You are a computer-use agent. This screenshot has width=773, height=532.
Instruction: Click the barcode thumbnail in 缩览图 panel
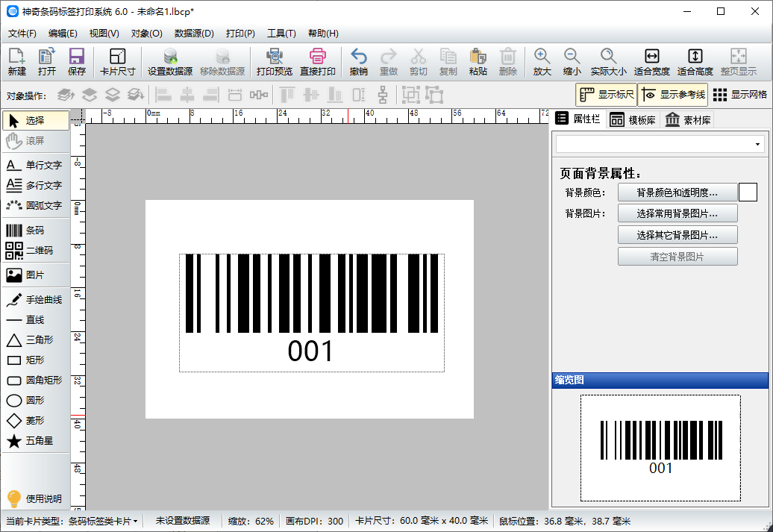coord(660,448)
